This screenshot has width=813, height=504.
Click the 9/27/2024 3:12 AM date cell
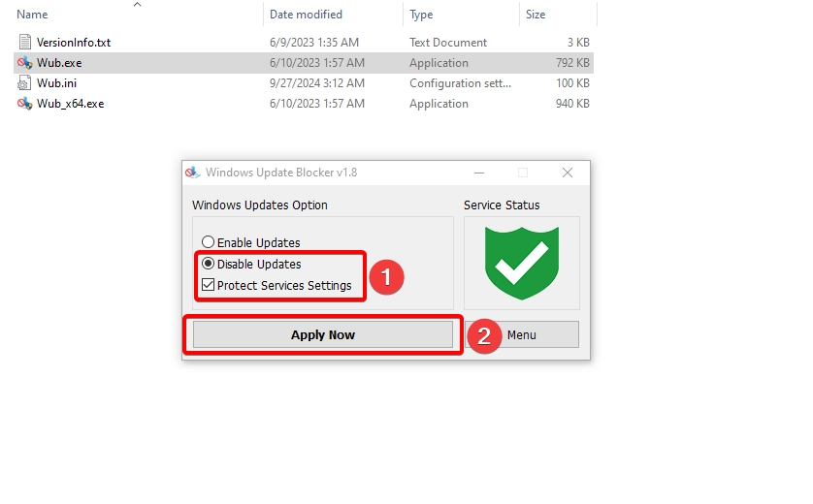click(x=317, y=83)
